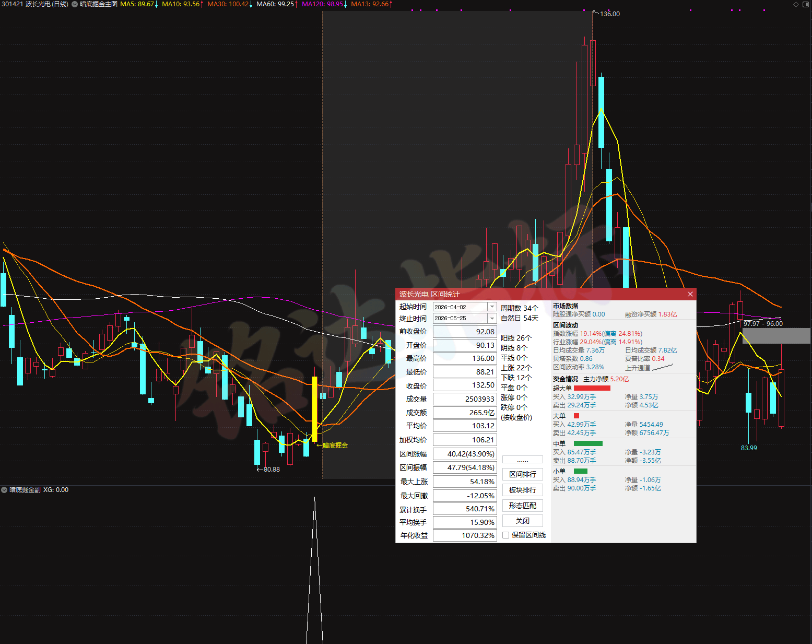
Task: Click the MA120: 98.95 label in header
Action: (x=324, y=4)
